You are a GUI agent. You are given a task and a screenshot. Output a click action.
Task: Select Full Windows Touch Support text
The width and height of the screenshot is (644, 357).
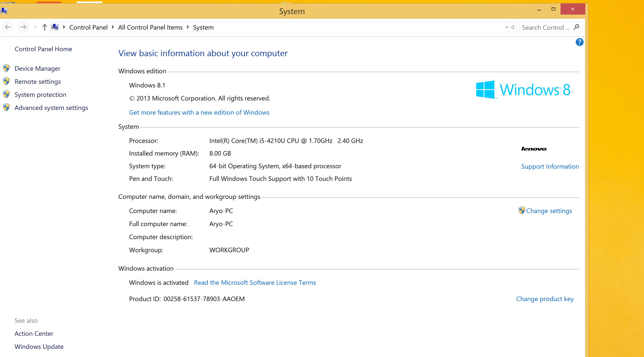280,179
